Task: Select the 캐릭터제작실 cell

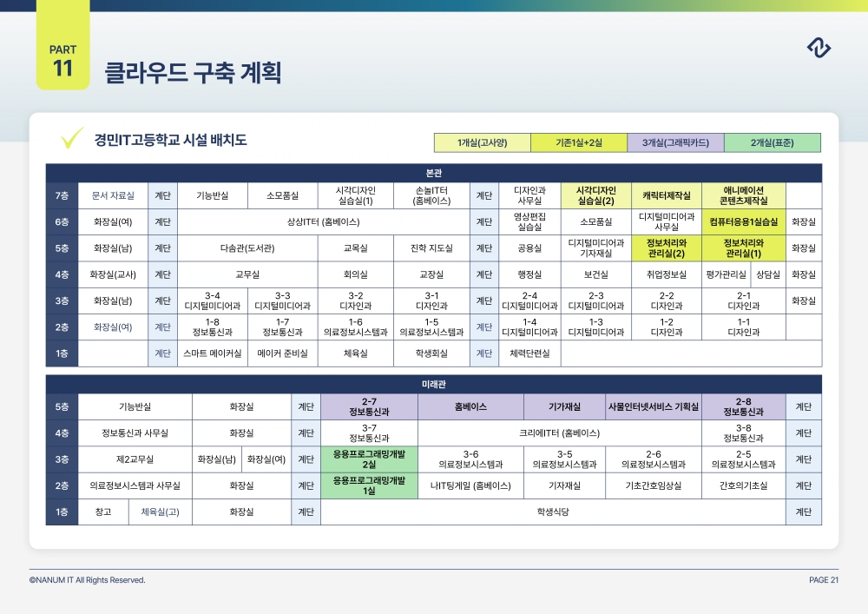Action: coord(666,195)
